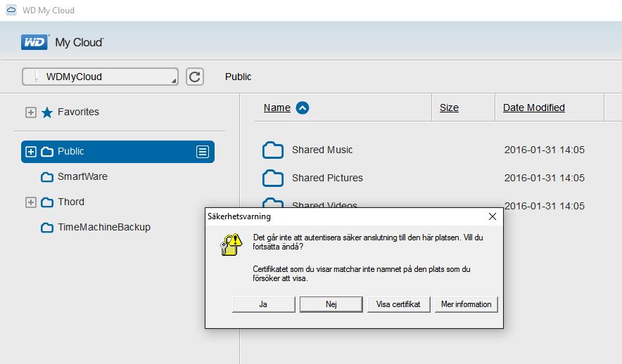Click the Shared Music folder icon
Screen dimensions: 622x364
pyautogui.click(x=273, y=150)
